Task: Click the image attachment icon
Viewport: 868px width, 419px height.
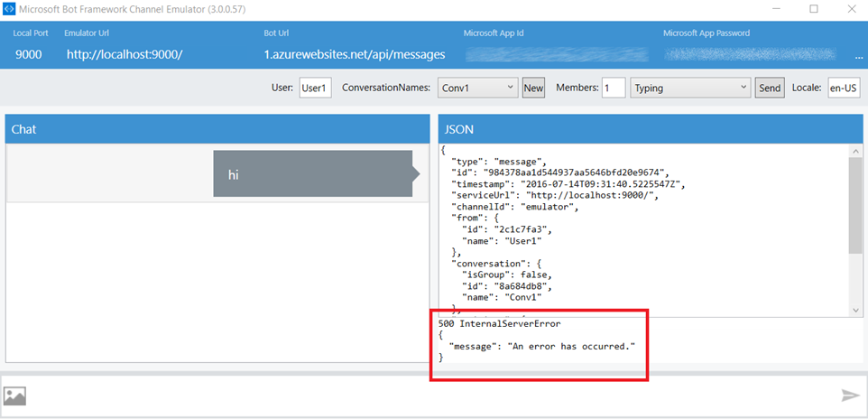Action: point(15,396)
